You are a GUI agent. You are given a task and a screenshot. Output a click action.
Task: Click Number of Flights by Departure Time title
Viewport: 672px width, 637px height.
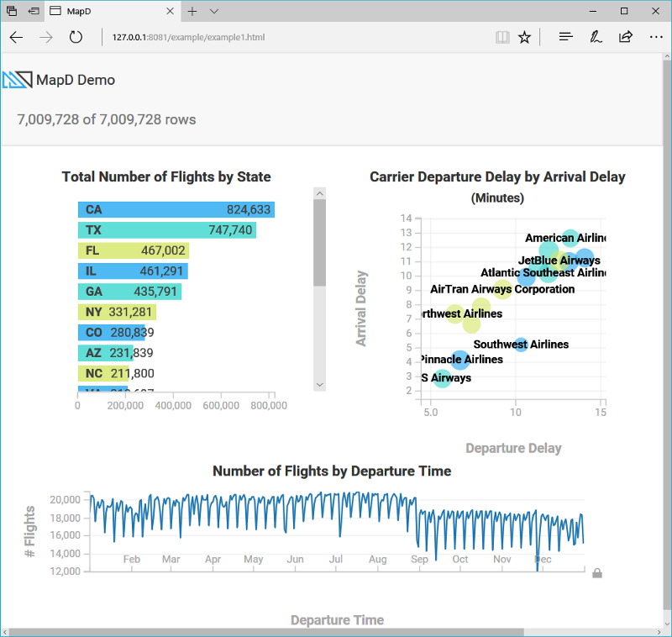pos(332,471)
